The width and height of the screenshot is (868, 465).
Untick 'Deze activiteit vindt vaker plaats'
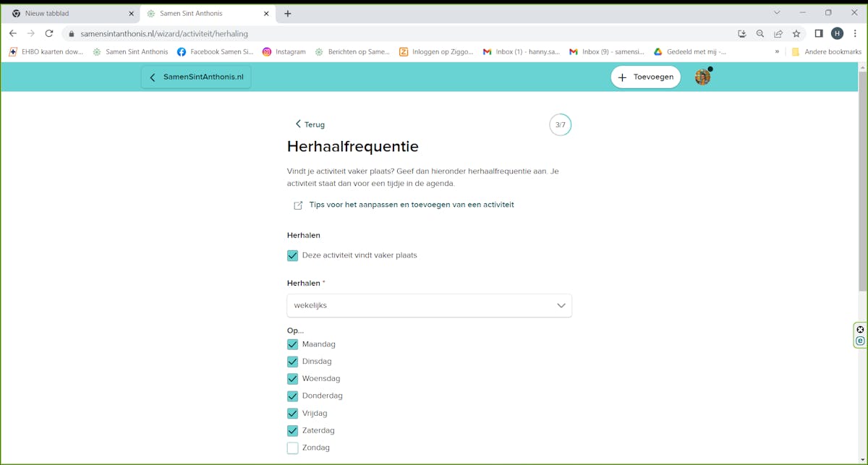tap(293, 255)
